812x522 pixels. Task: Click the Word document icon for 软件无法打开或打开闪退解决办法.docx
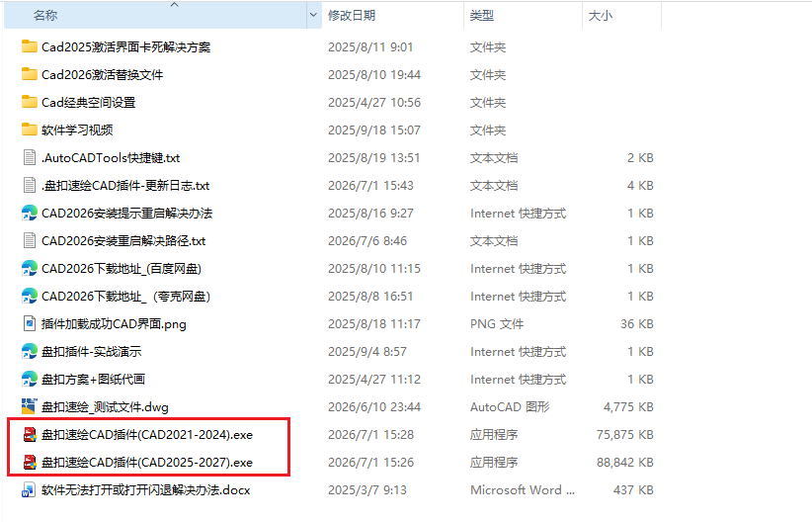click(x=29, y=489)
